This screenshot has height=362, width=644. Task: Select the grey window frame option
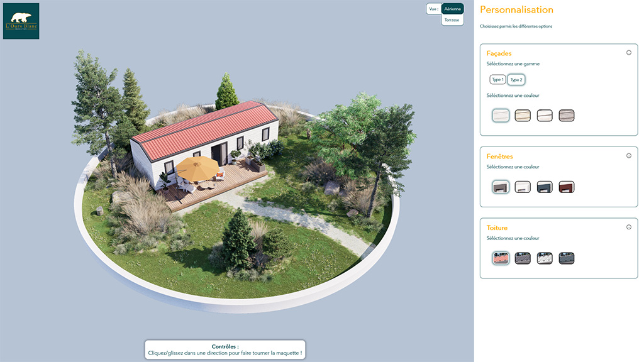501,187
